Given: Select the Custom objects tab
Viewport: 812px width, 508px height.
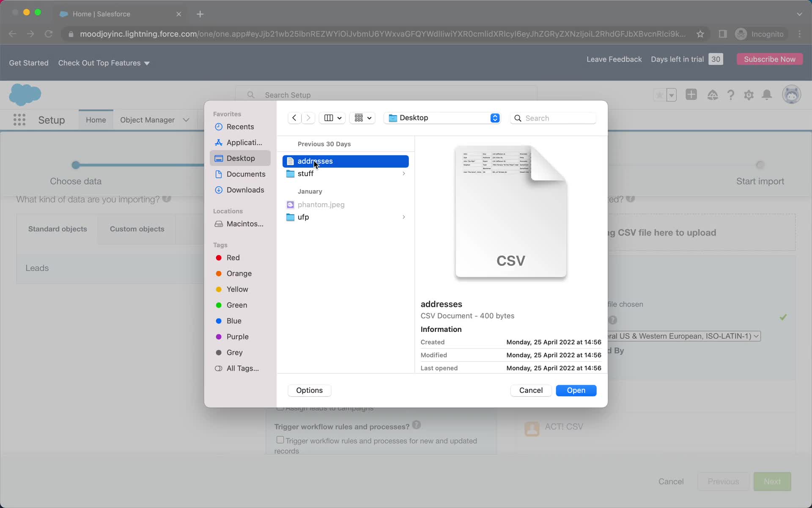Looking at the screenshot, I should [137, 229].
